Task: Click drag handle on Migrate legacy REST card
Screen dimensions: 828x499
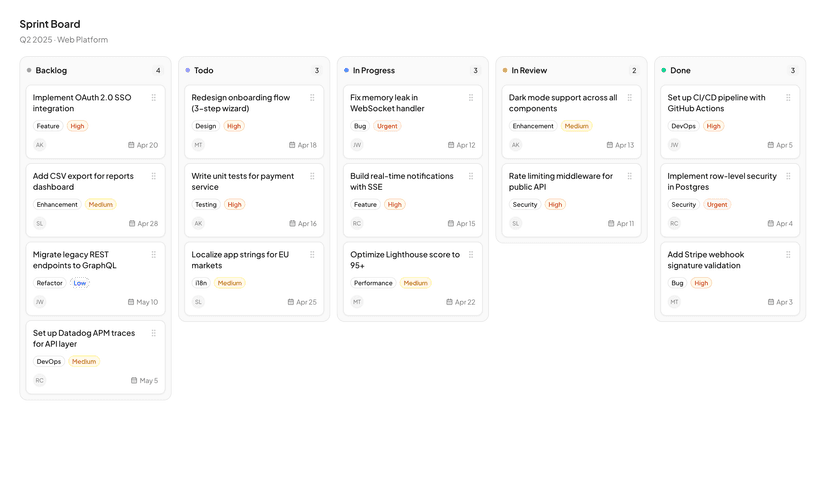Action: [154, 255]
